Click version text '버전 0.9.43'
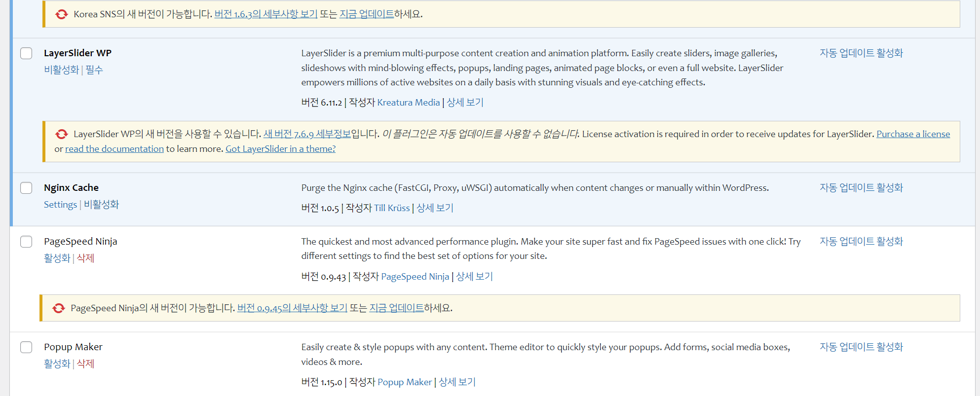 pos(324,276)
